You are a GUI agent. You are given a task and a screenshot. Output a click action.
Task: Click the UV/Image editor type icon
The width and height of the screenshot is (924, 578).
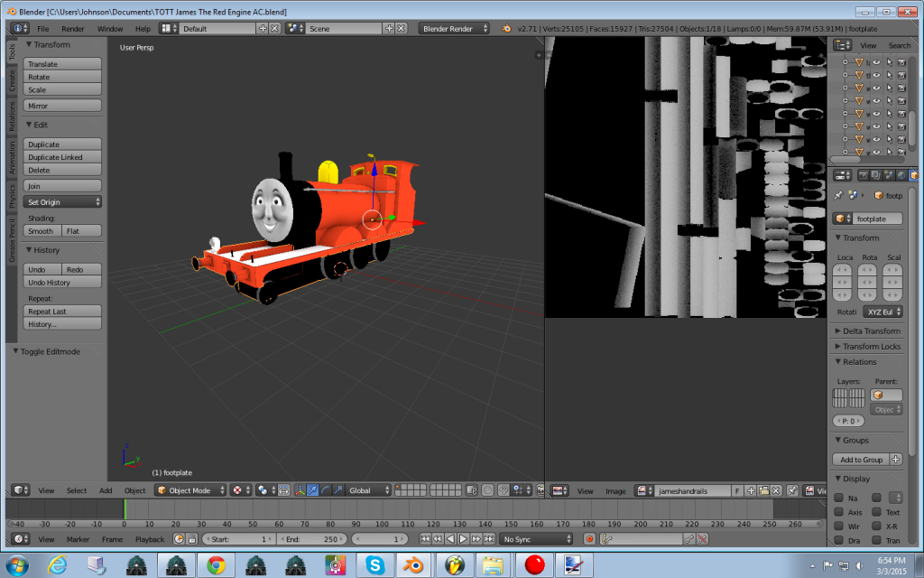click(x=559, y=490)
